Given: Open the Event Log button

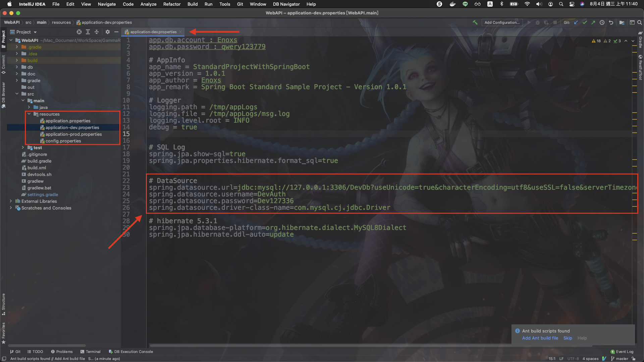Looking at the screenshot, I should [x=622, y=352].
